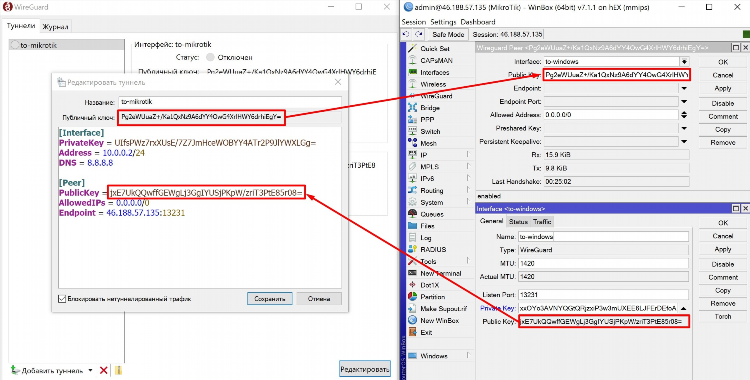
Task: Expand Endpoint field arrow in Peer window
Action: coord(684,89)
